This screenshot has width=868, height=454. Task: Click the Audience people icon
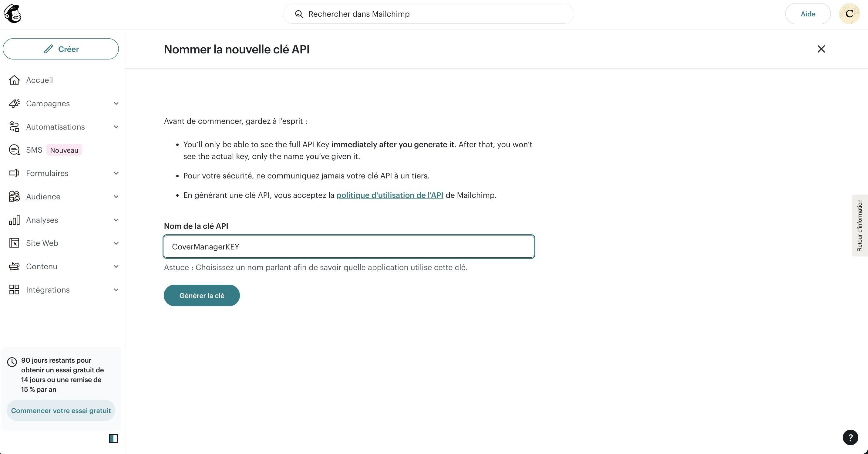point(14,196)
